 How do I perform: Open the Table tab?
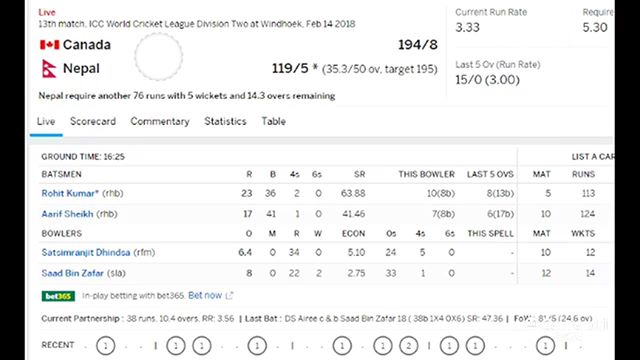pos(273,121)
